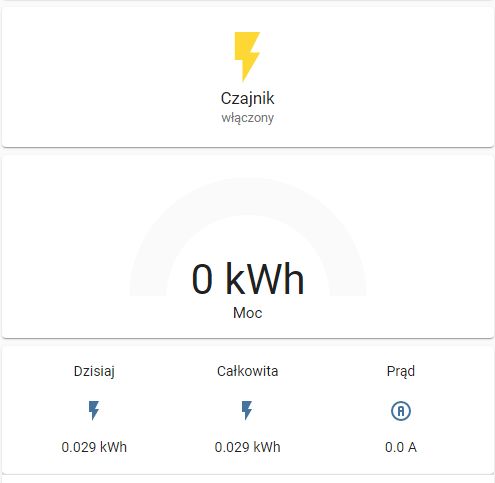
Task: Click the Całkowita 0.029 kWh value
Action: point(247,447)
